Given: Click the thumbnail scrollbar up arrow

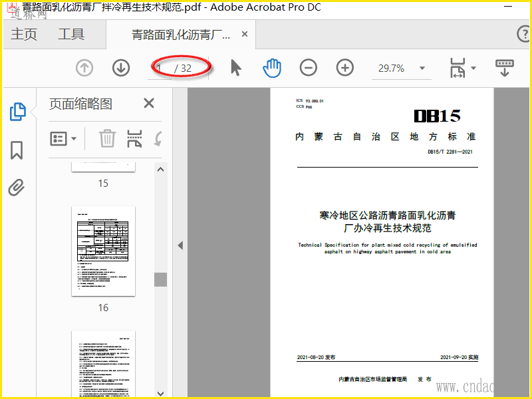Looking at the screenshot, I should point(161,170).
